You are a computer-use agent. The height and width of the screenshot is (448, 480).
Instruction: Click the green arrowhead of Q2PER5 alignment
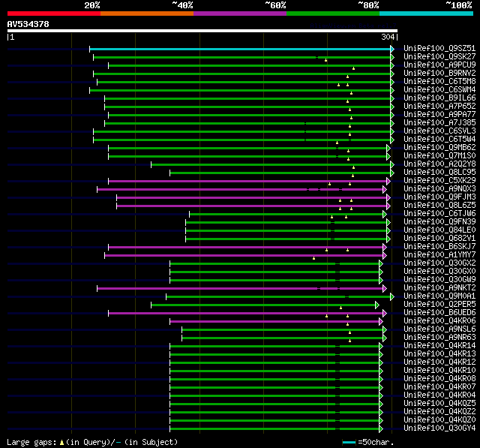click(377, 305)
